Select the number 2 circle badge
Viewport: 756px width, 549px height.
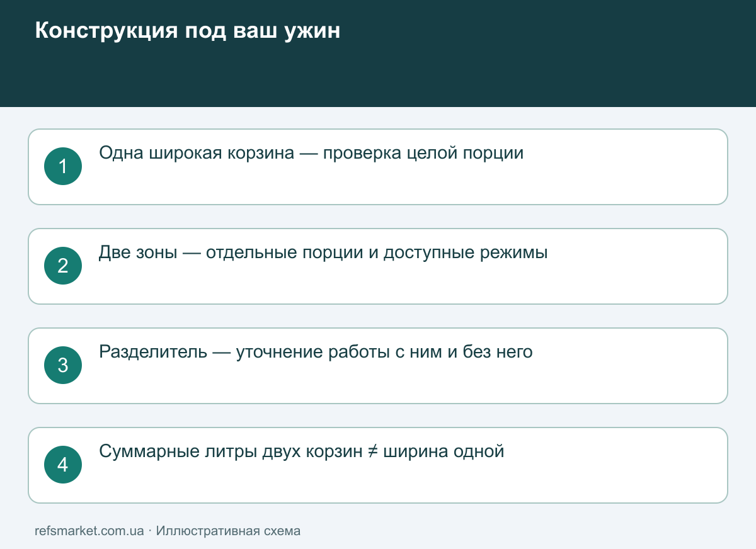63,266
